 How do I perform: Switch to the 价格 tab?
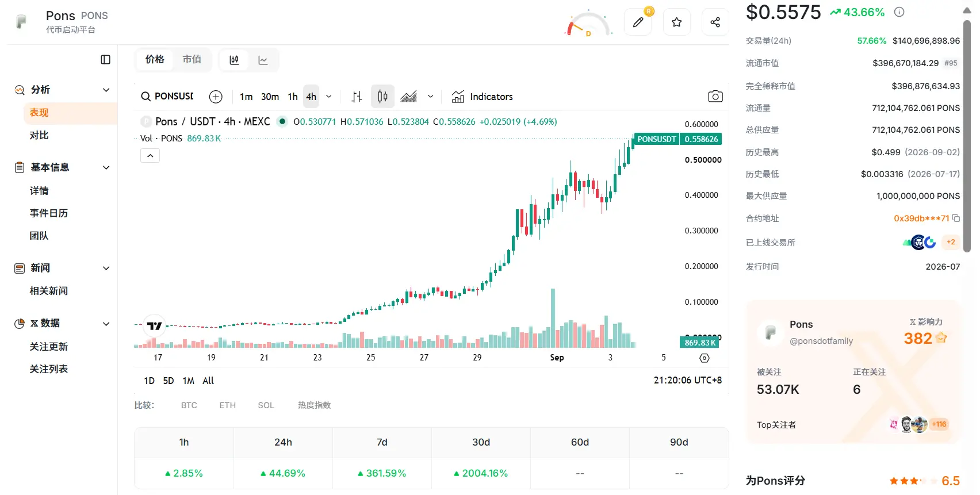(x=155, y=59)
